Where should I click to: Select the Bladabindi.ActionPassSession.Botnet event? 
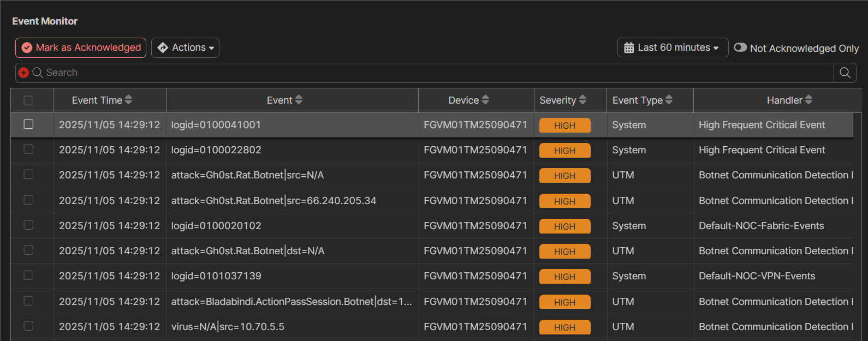[x=291, y=302]
